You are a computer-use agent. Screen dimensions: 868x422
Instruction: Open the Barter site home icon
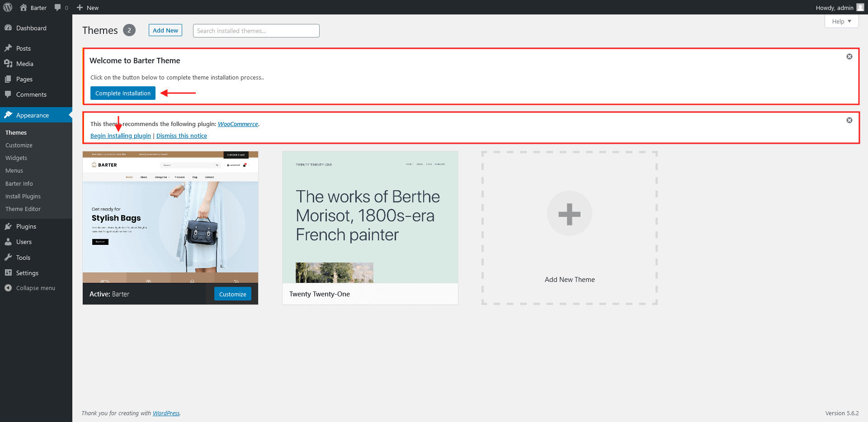24,7
